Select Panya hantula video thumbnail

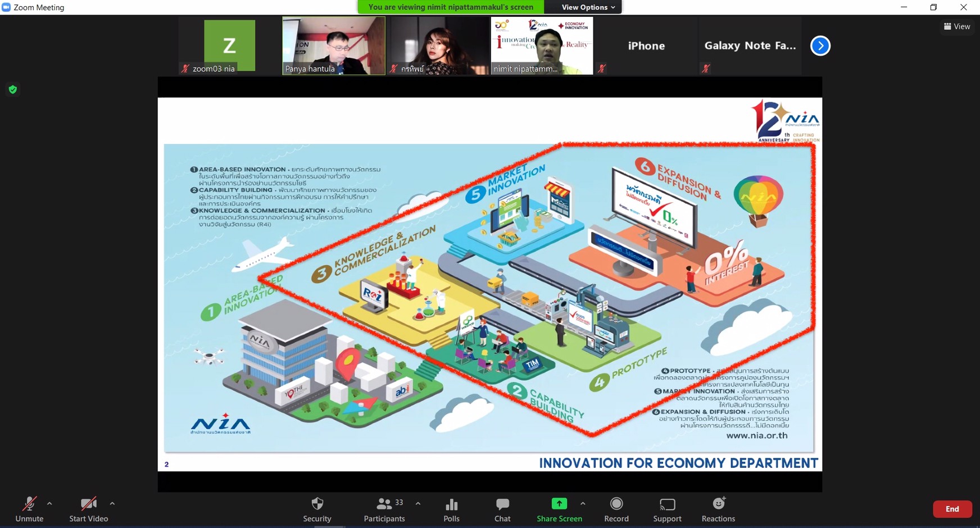tap(334, 45)
